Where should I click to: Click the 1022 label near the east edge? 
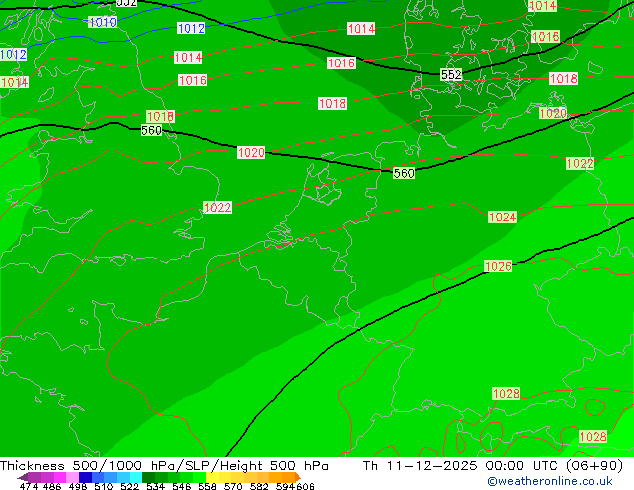coord(580,163)
